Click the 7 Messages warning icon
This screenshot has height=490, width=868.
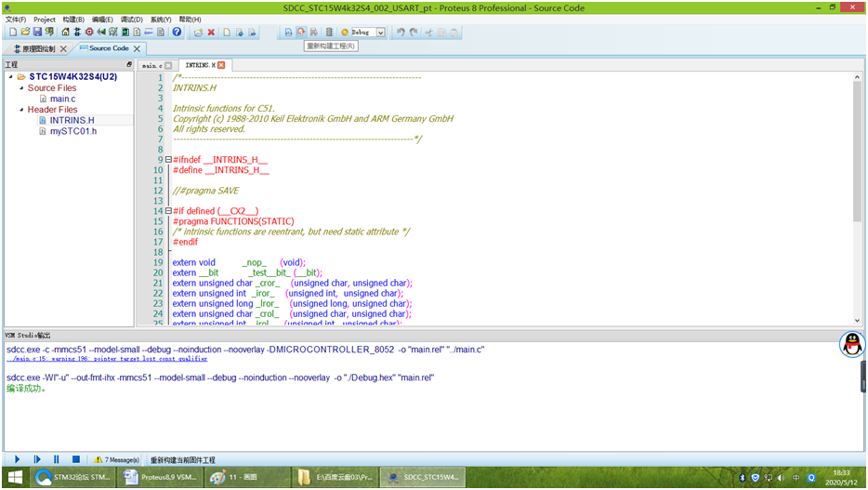click(x=99, y=459)
